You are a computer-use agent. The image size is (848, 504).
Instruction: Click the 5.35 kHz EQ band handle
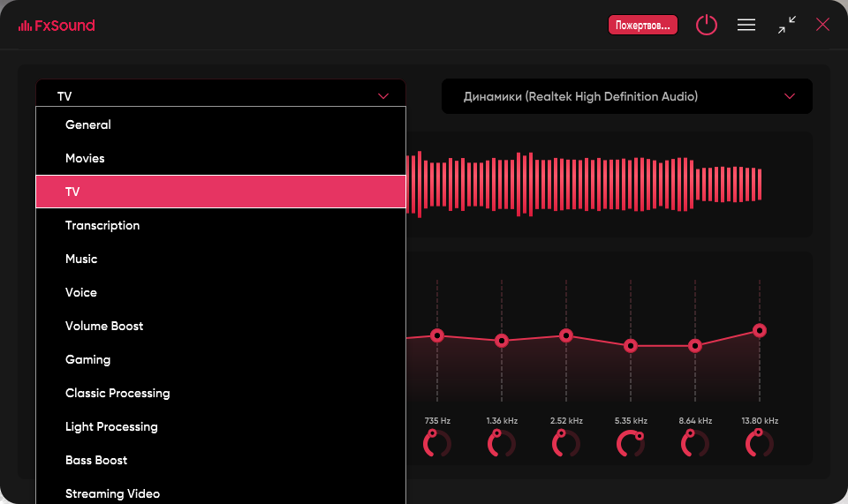pos(631,346)
